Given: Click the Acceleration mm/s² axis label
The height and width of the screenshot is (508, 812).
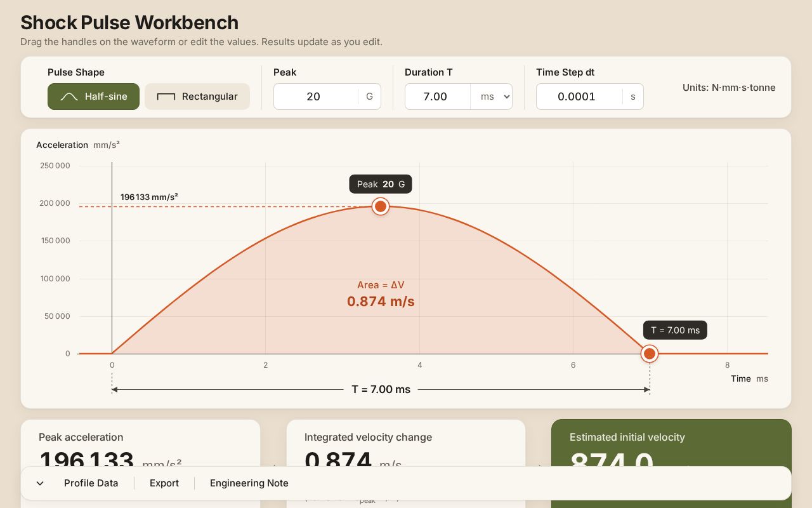Looking at the screenshot, I should click(x=78, y=145).
